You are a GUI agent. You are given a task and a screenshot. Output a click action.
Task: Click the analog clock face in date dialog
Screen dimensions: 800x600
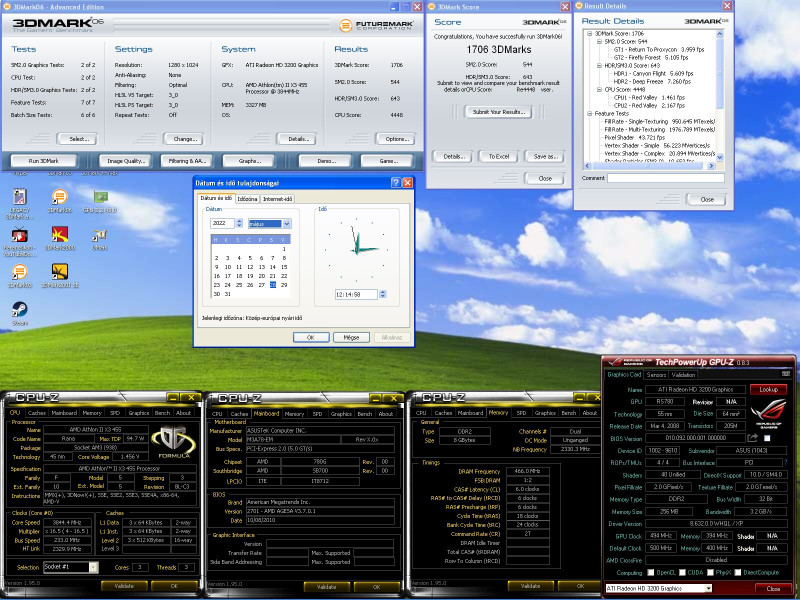click(x=357, y=249)
